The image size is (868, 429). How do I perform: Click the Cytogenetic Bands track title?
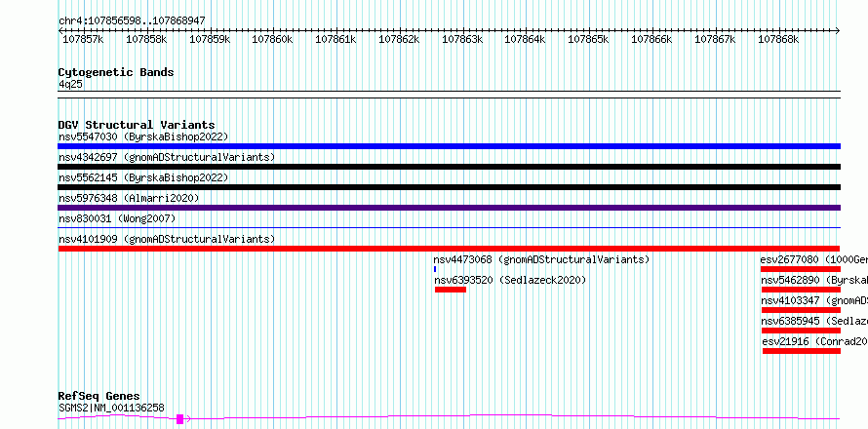[116, 72]
